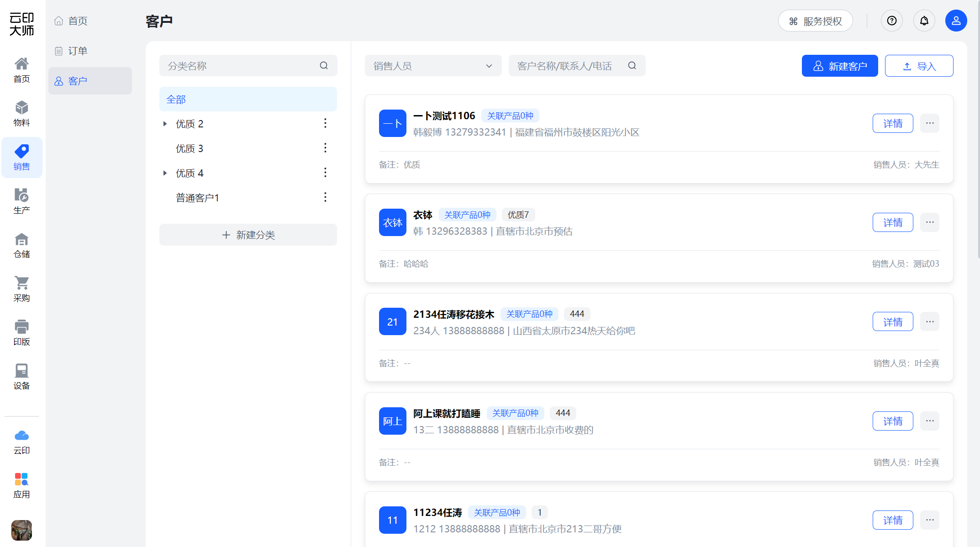Open more options for 普通客户1 category
The height and width of the screenshot is (547, 980).
tap(325, 197)
